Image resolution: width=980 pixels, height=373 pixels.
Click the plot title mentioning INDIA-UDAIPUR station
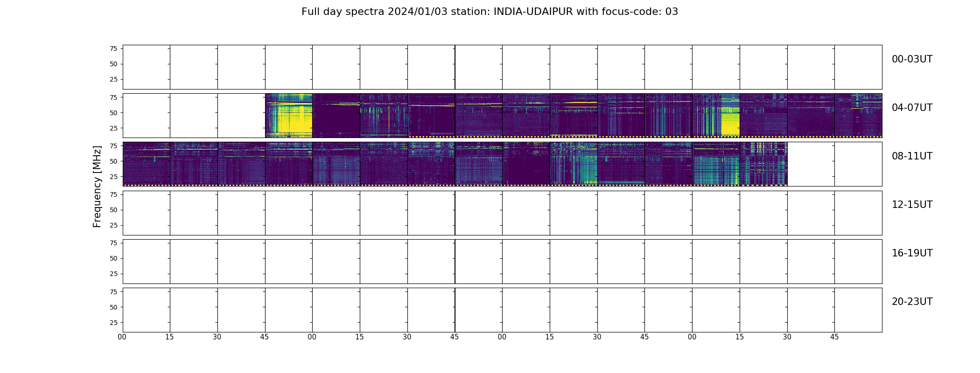tap(490, 12)
